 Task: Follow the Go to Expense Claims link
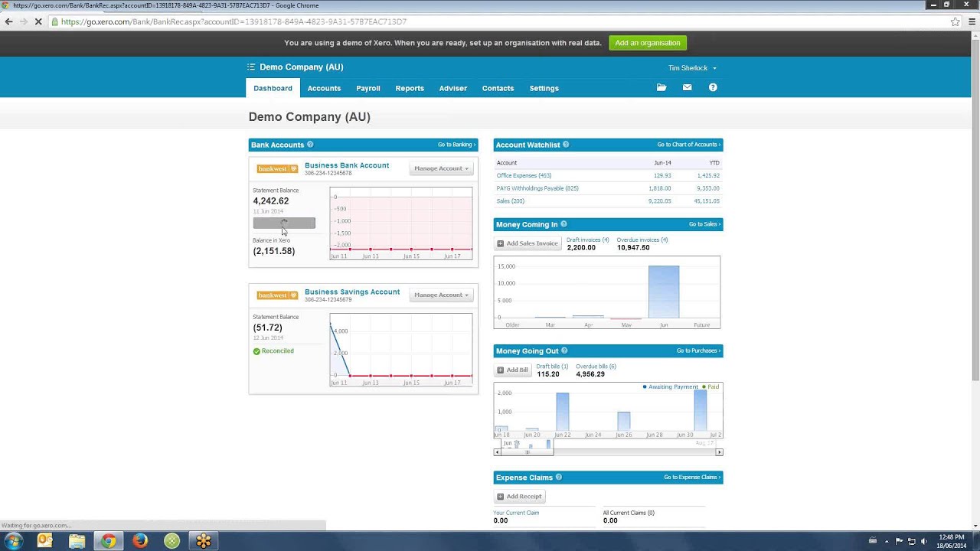(x=692, y=478)
